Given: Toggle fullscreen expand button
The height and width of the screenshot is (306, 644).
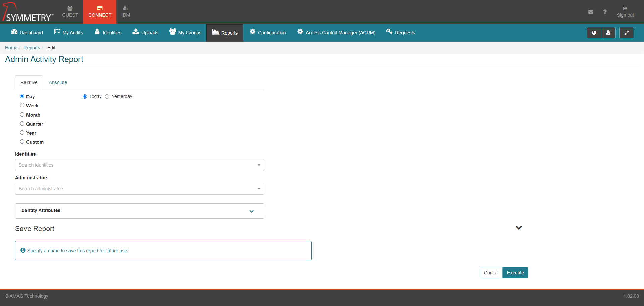Looking at the screenshot, I should (626, 33).
